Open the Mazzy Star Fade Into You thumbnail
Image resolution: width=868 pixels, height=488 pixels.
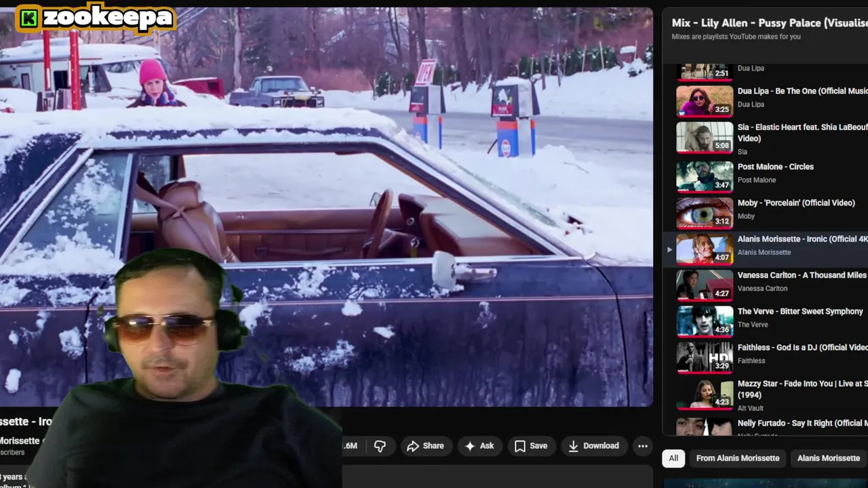click(x=705, y=394)
